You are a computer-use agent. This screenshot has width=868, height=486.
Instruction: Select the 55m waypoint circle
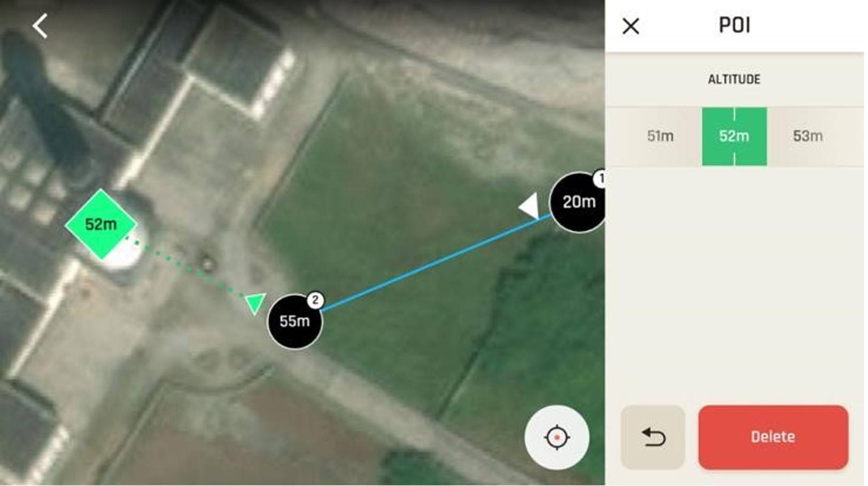(294, 322)
